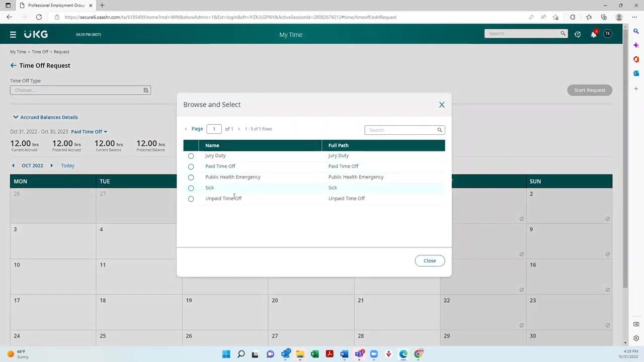Open Adobe Acrobat from the taskbar
The height and width of the screenshot is (362, 644).
(x=330, y=354)
